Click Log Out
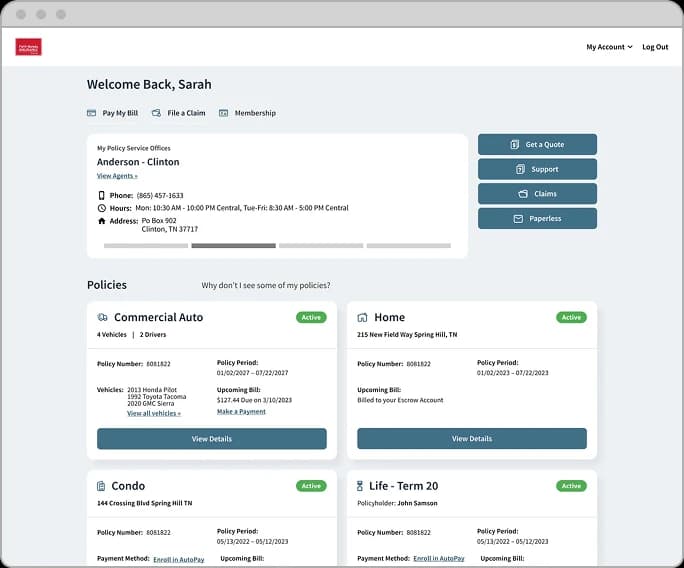 point(655,47)
